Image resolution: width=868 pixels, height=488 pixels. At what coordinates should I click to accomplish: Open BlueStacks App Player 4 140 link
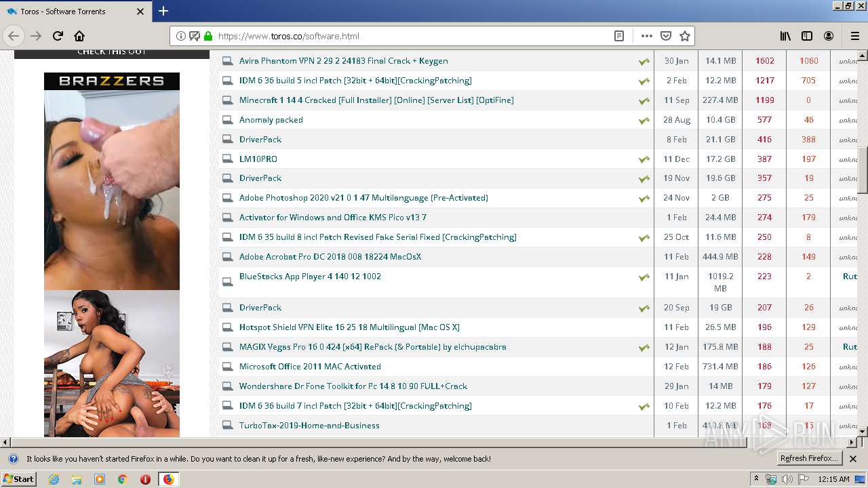click(x=310, y=277)
